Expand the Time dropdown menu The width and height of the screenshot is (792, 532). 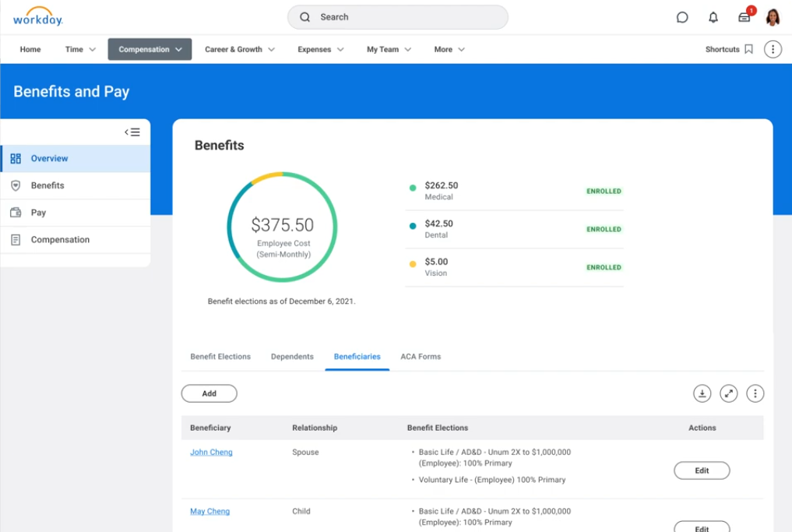point(81,49)
